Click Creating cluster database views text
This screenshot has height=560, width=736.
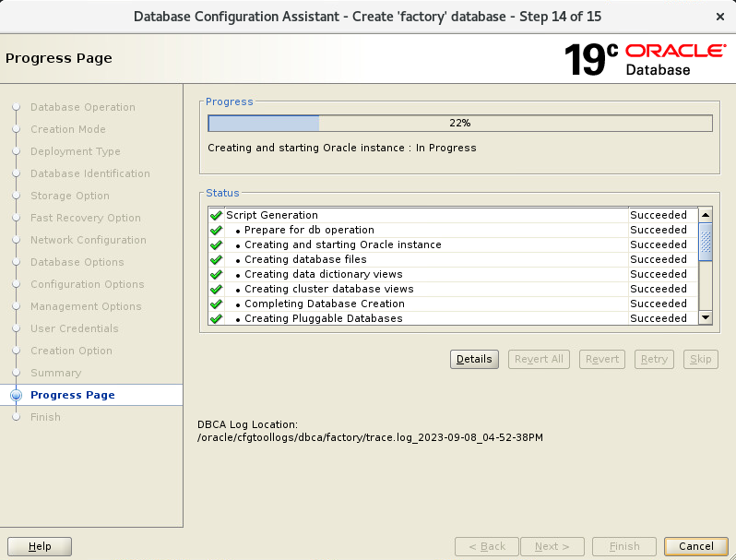click(x=329, y=289)
